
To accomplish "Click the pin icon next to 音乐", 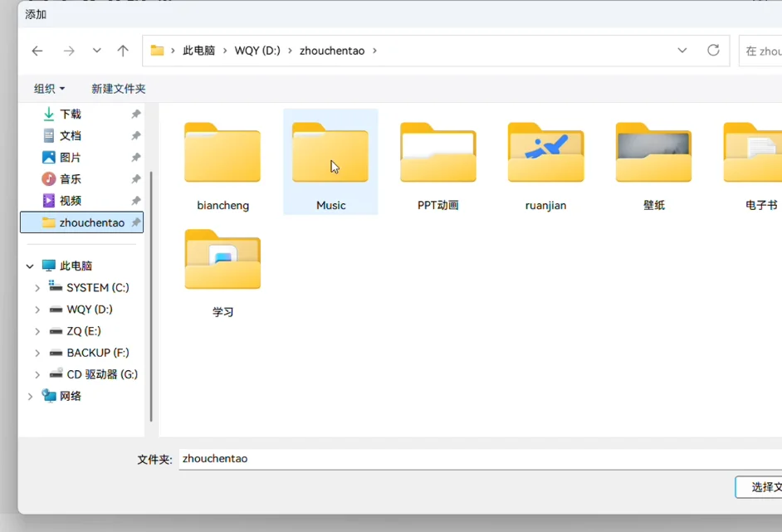I will tap(135, 179).
